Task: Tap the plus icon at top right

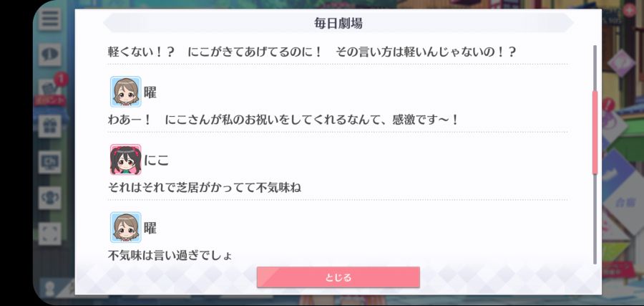Action: pos(629,10)
